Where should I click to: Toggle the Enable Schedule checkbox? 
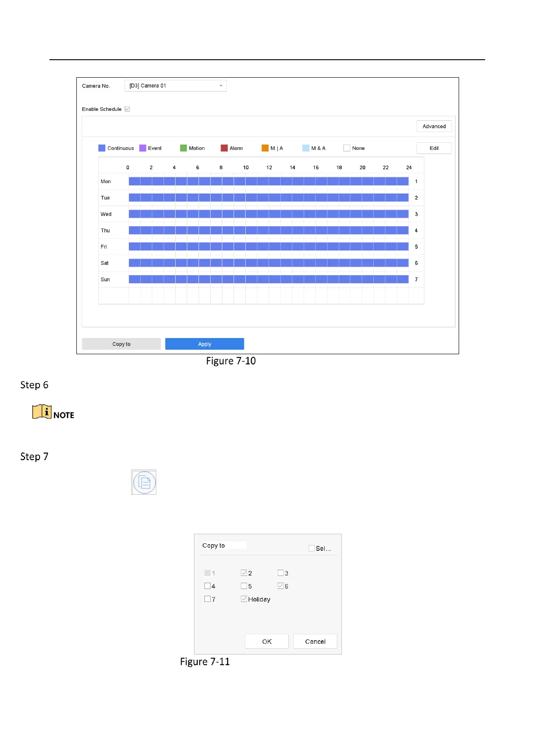[x=128, y=109]
